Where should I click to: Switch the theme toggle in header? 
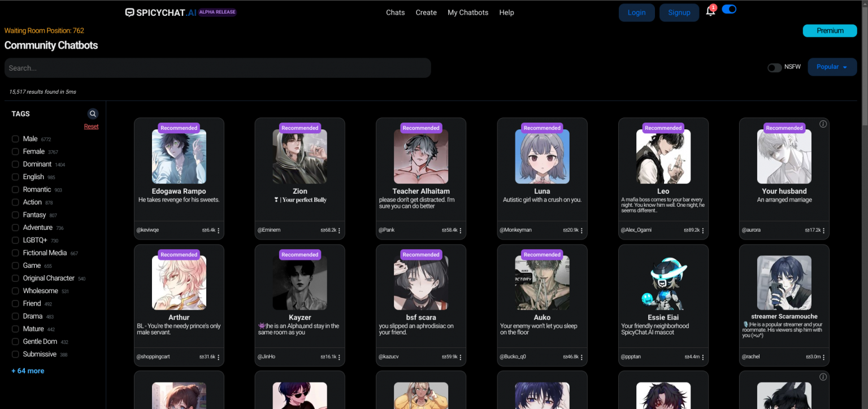[729, 10]
